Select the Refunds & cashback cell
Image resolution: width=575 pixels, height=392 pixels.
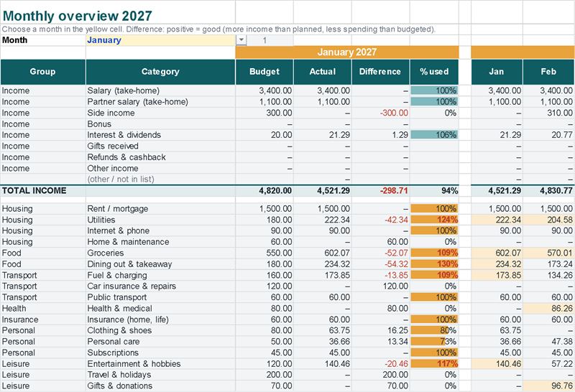[160, 157]
